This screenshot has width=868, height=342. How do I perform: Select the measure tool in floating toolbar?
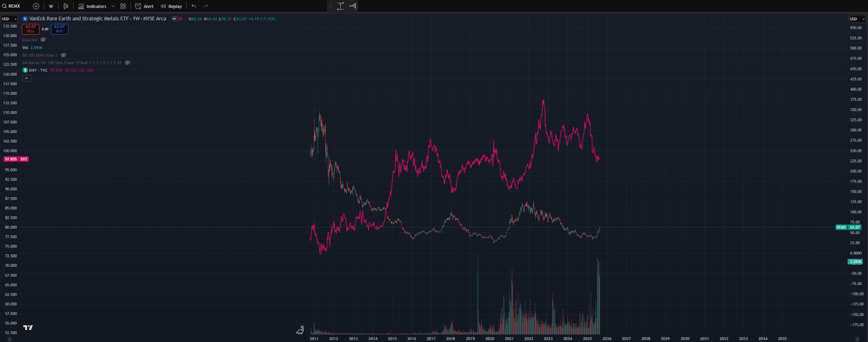tap(341, 6)
